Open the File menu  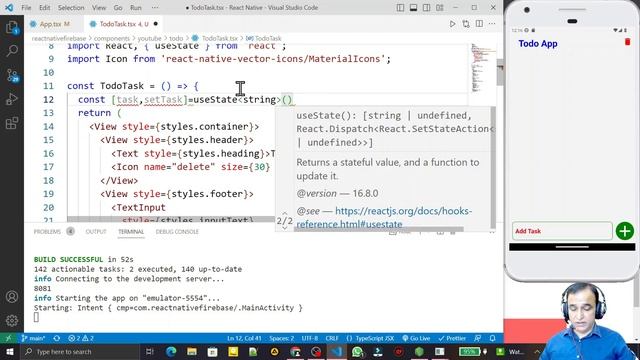pyautogui.click(x=26, y=8)
